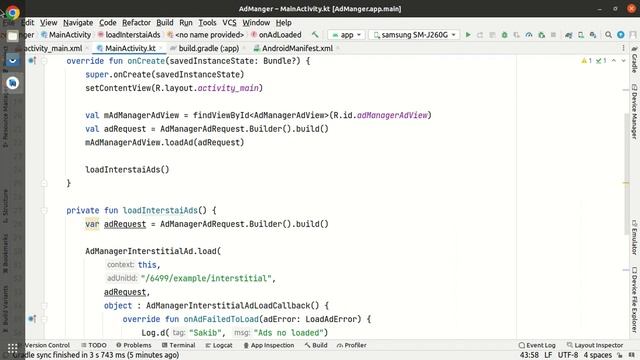This screenshot has width=640, height=360.
Task: Open the samsung SM-J260G device dropdown
Action: pyautogui.click(x=414, y=35)
